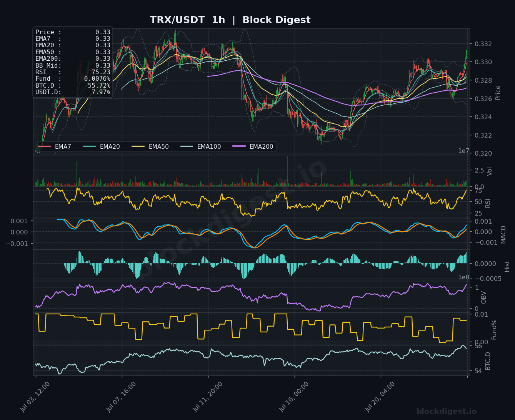Screen dimensions: 515x420
Task: Click the Price axis label
Action: 498,93
